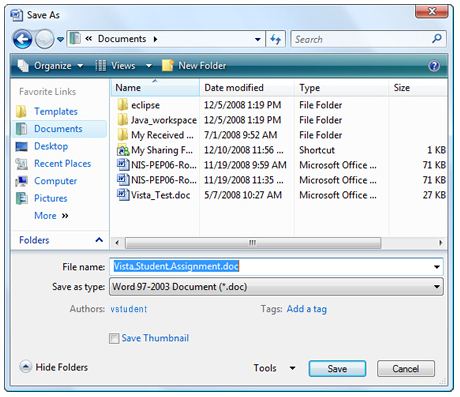Click the Computer icon in sidebar

pyautogui.click(x=21, y=181)
